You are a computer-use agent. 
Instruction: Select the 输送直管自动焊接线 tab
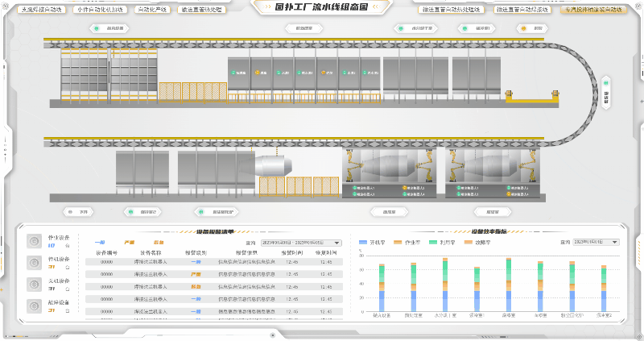click(x=522, y=10)
